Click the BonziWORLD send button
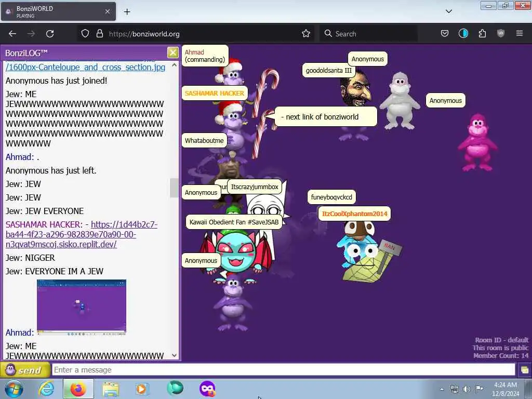This screenshot has height=399, width=532. 25,370
